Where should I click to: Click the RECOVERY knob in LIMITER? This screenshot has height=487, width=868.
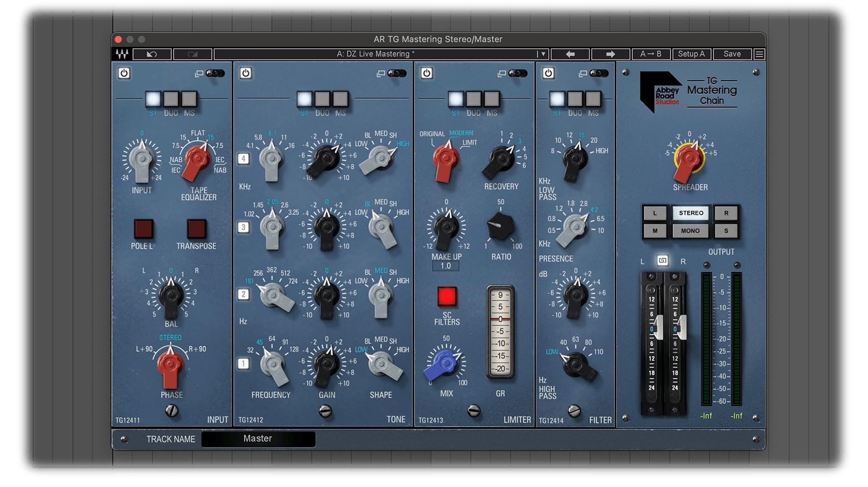(500, 161)
